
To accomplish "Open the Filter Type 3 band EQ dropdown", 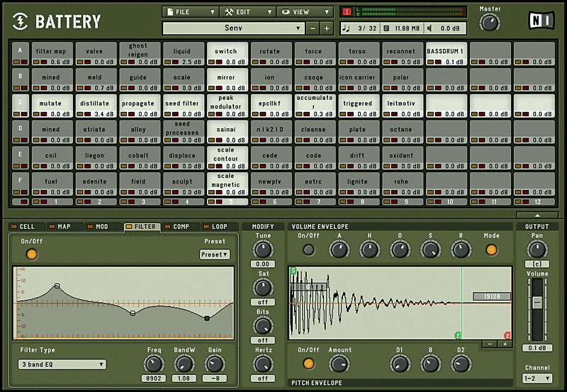I will [x=62, y=364].
